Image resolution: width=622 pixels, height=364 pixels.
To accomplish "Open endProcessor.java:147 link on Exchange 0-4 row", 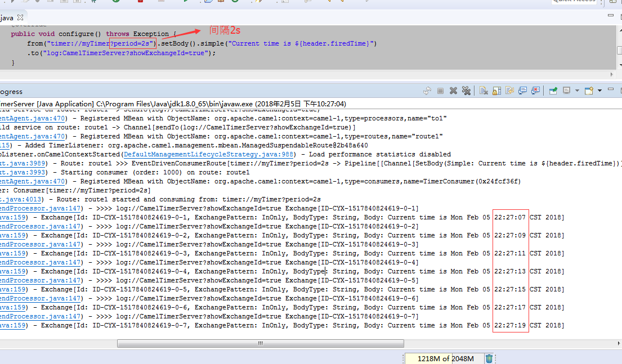I will [x=41, y=263].
